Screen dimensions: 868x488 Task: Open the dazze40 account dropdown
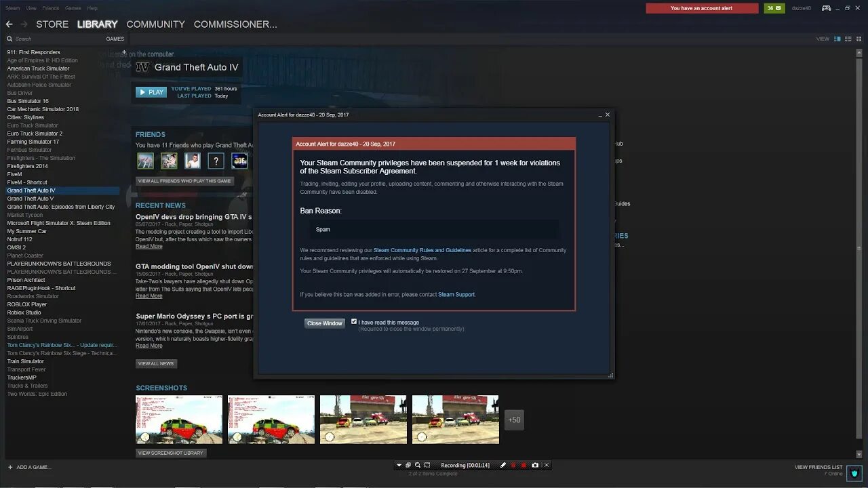click(x=802, y=8)
